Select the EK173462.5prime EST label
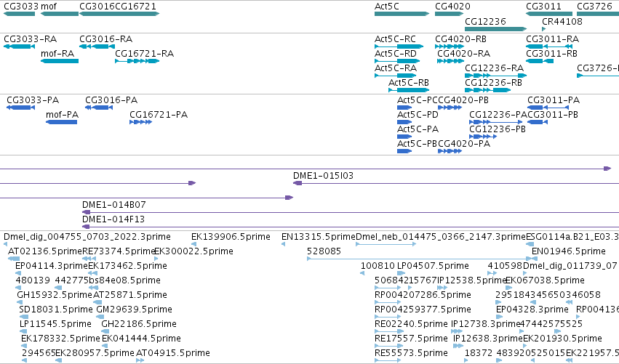This screenshot has width=619, height=364. coord(127,266)
